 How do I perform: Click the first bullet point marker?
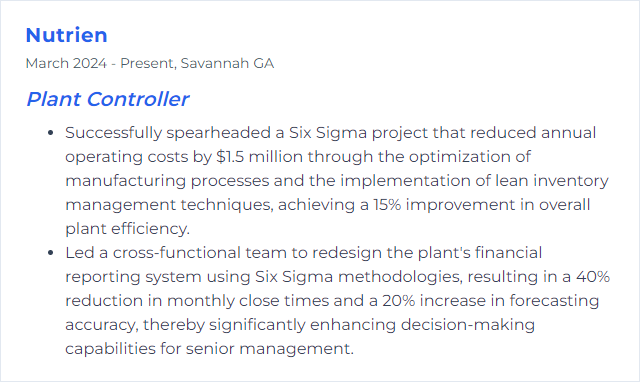[x=50, y=133]
